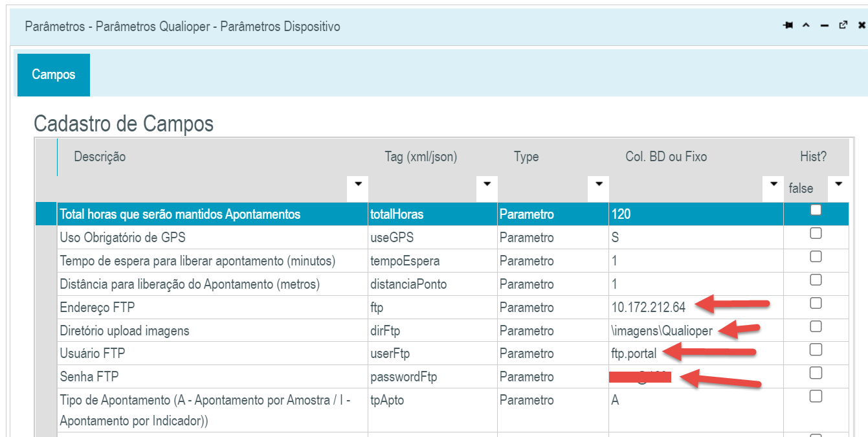Open the Type column filter dropdown
Image resolution: width=868 pixels, height=437 pixels.
[599, 185]
